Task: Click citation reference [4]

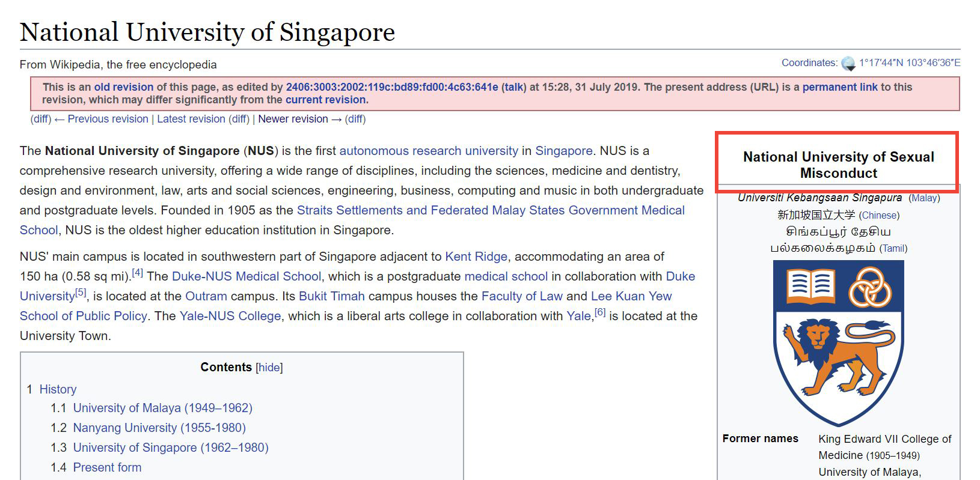Action: click(138, 273)
